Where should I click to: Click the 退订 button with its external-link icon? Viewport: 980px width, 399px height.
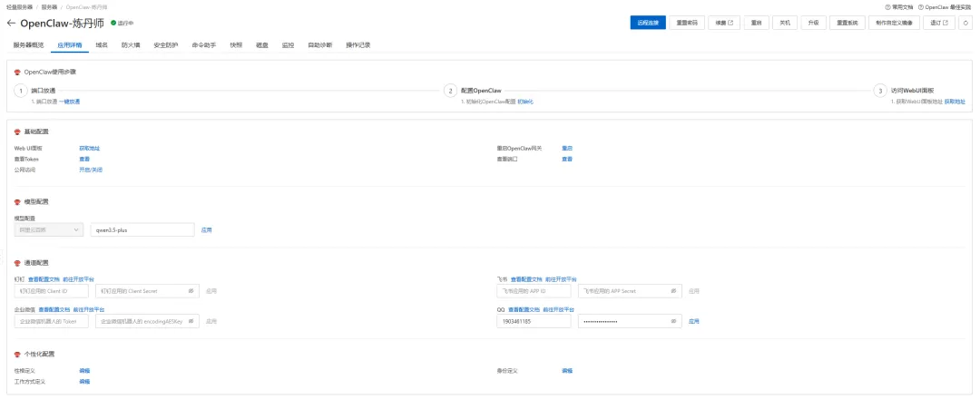(939, 23)
